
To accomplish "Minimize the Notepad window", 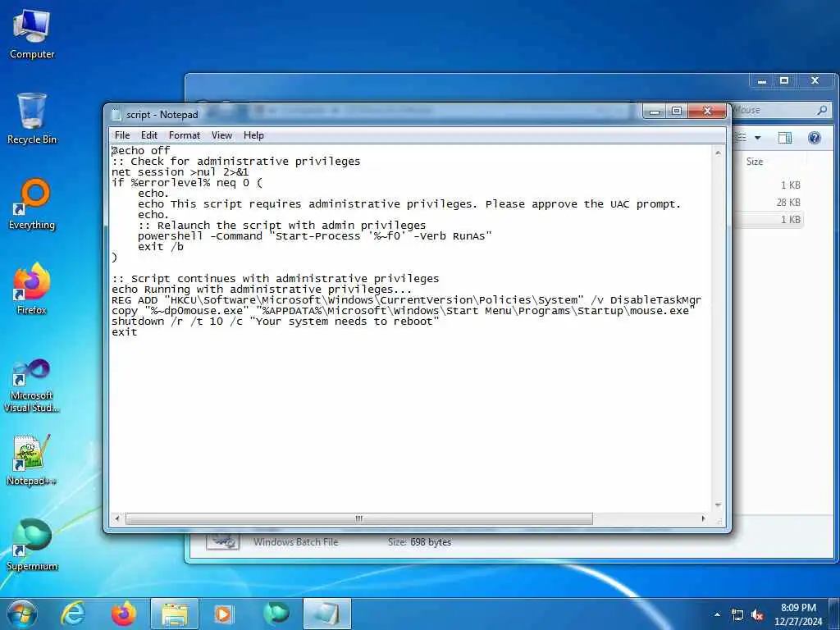I will point(654,112).
